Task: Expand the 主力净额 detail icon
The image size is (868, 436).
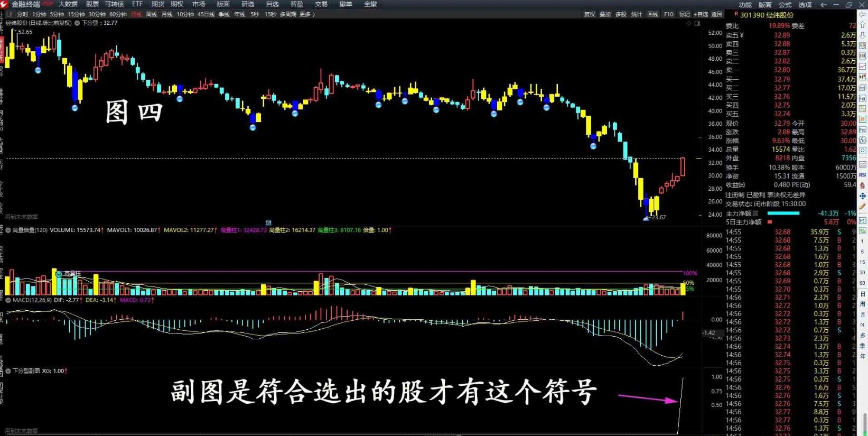Action: pos(755,214)
